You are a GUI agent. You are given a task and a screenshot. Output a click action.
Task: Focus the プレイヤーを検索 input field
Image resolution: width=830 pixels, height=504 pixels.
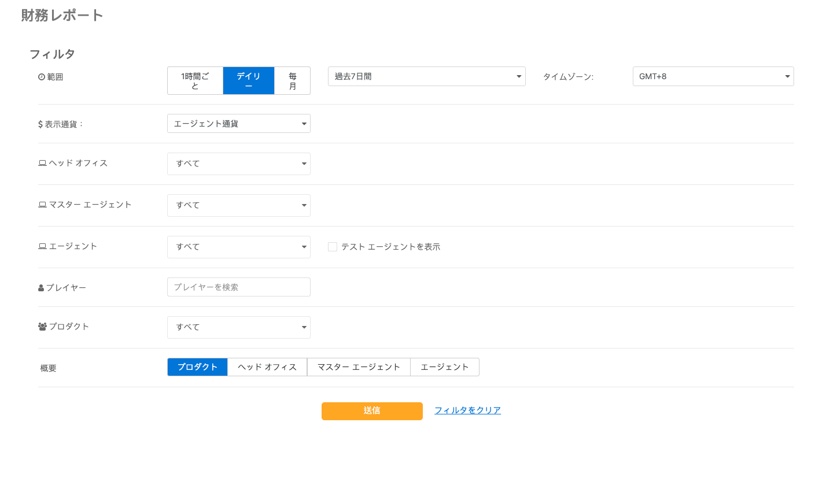pyautogui.click(x=238, y=287)
